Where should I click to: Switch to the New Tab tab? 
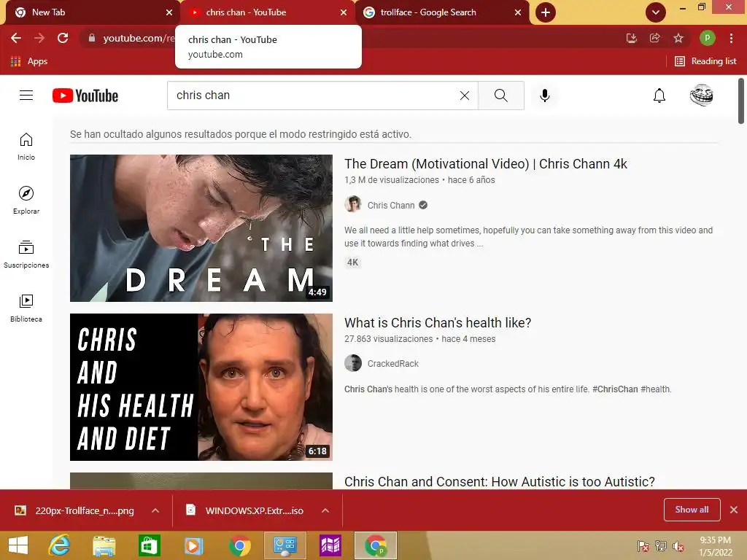coord(90,12)
